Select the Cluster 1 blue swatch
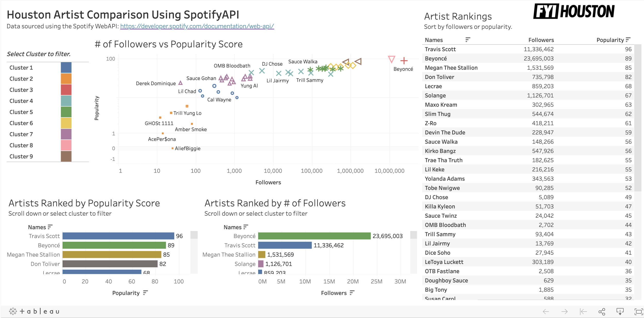This screenshot has width=644, height=318. [x=66, y=68]
